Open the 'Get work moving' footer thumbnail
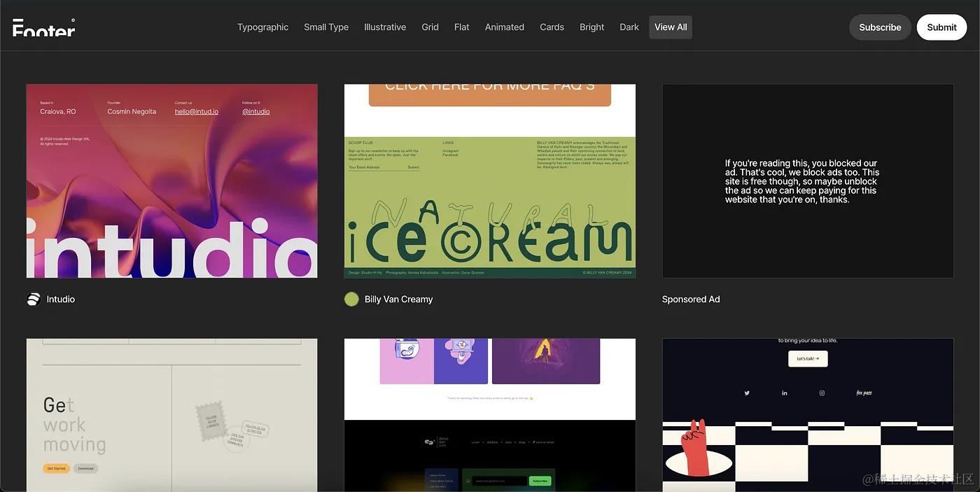 172,415
